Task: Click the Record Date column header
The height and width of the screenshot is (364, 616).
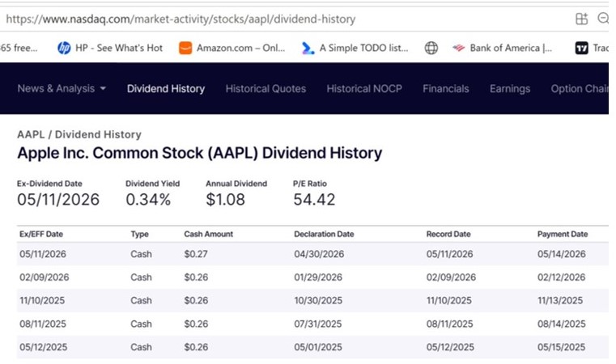Action: (448, 234)
